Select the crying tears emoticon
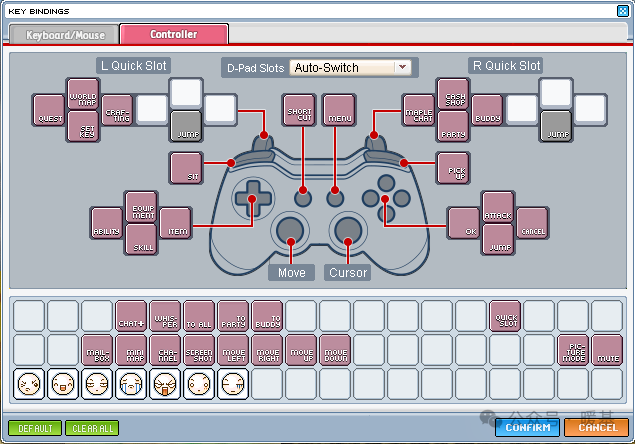Viewport: 635px width, 444px height. tap(131, 384)
